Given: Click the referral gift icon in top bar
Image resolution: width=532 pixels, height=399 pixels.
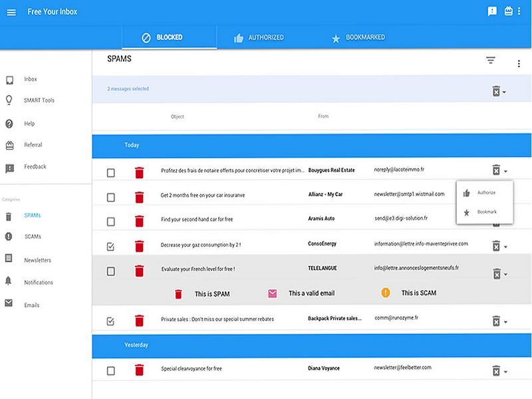Looking at the screenshot, I should (508, 11).
